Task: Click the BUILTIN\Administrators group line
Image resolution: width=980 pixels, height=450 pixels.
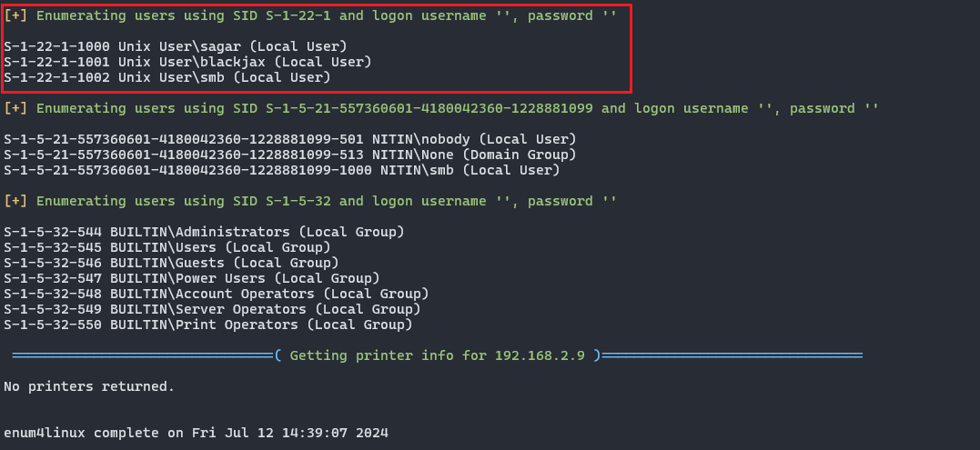Action: [x=204, y=232]
